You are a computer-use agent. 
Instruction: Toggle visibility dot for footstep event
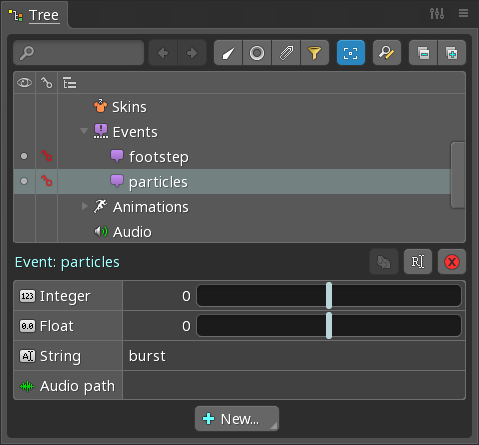[x=24, y=156]
